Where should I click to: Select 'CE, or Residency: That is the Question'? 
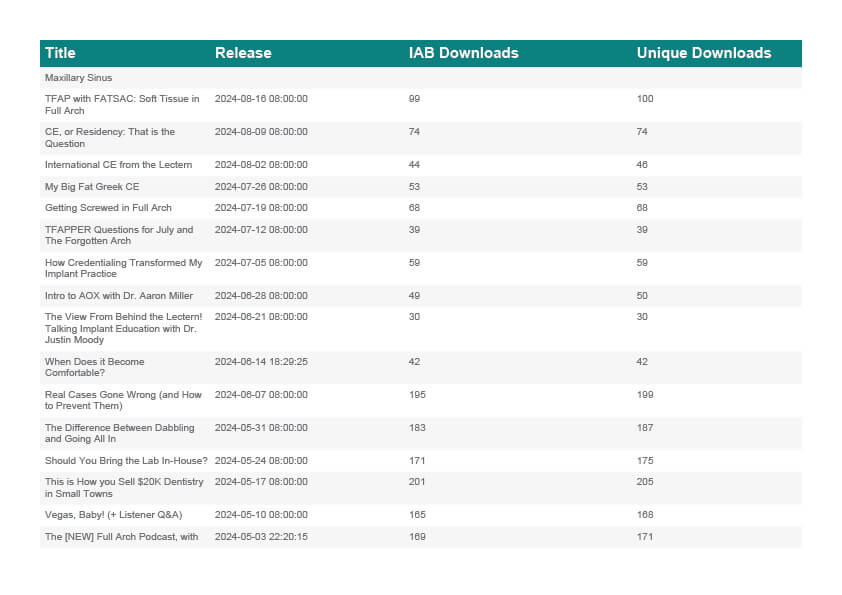pyautogui.click(x=110, y=138)
